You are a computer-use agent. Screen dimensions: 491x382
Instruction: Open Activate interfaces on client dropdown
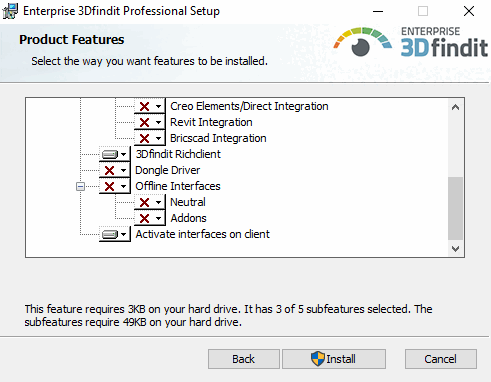click(x=115, y=234)
